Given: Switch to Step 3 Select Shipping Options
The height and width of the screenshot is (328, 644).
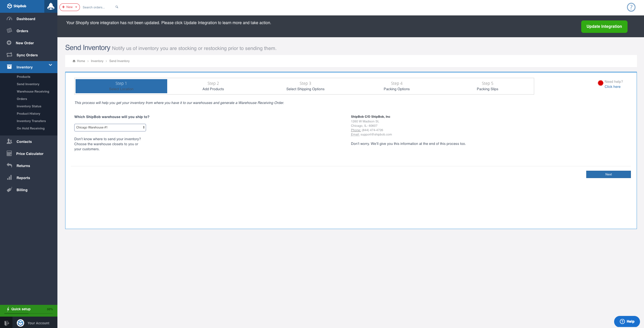Looking at the screenshot, I should pyautogui.click(x=305, y=86).
